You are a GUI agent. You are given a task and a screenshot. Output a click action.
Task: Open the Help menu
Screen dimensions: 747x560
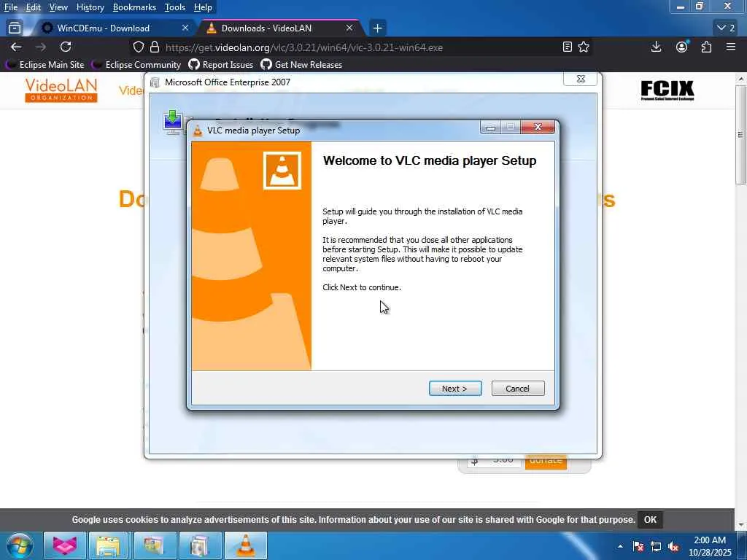203,7
